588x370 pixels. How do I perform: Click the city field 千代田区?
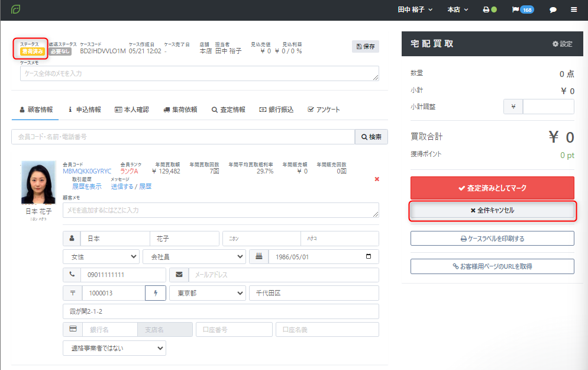coord(314,293)
